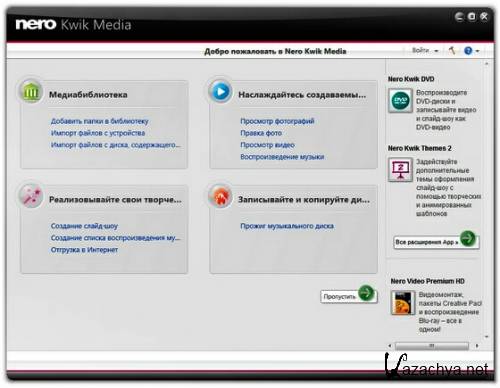Open Просмотр фотографий link
This screenshot has width=500, height=388.
277,121
